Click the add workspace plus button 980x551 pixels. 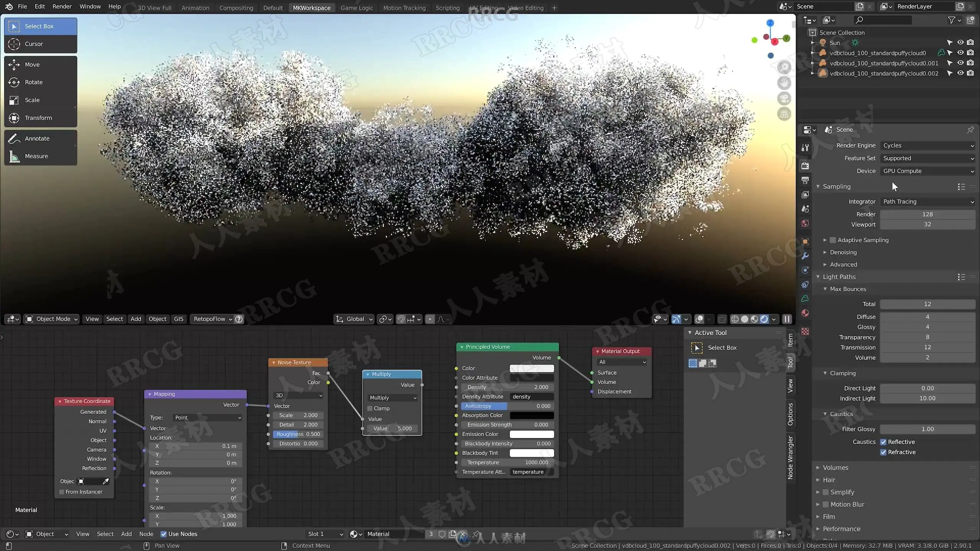click(x=554, y=8)
